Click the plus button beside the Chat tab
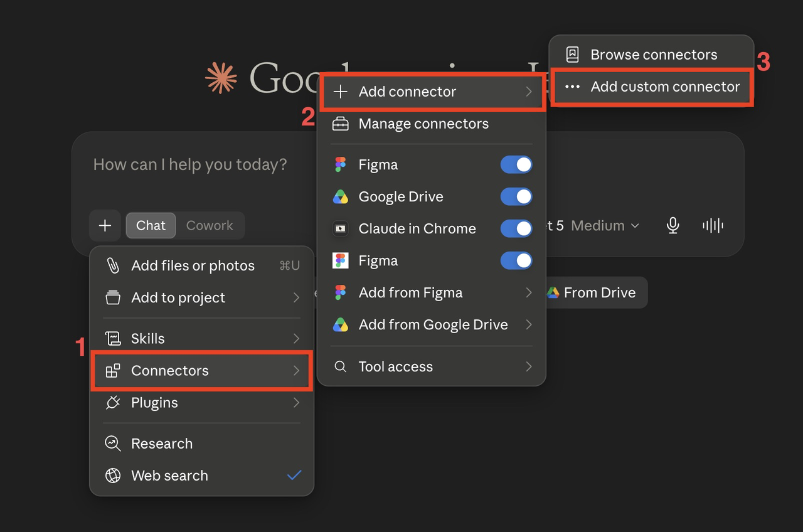803x532 pixels. pyautogui.click(x=105, y=226)
